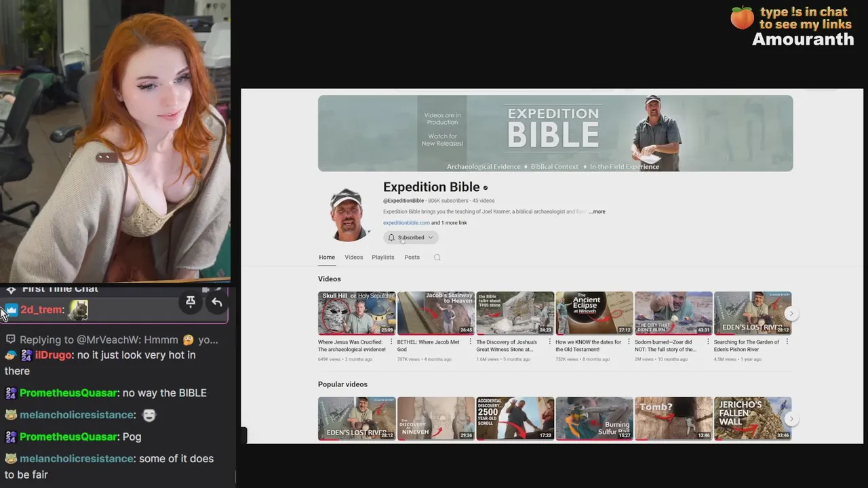This screenshot has width=868, height=488.
Task: Click Expedition Bible channel avatar
Action: pyautogui.click(x=347, y=215)
